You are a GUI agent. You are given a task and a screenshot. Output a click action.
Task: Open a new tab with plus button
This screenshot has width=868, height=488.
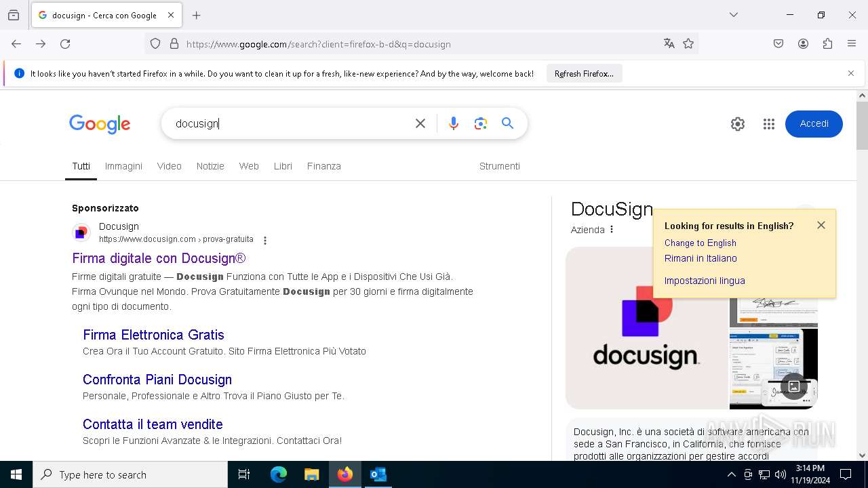(x=197, y=15)
